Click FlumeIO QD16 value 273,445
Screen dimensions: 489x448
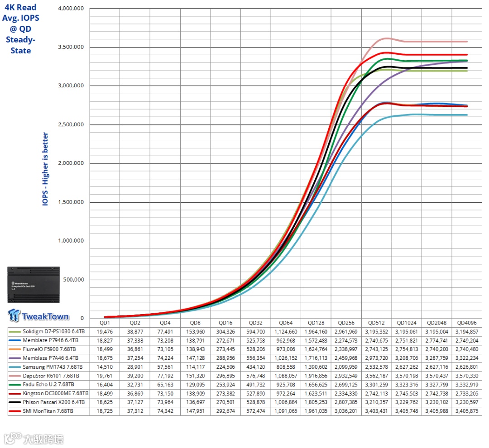click(x=225, y=349)
